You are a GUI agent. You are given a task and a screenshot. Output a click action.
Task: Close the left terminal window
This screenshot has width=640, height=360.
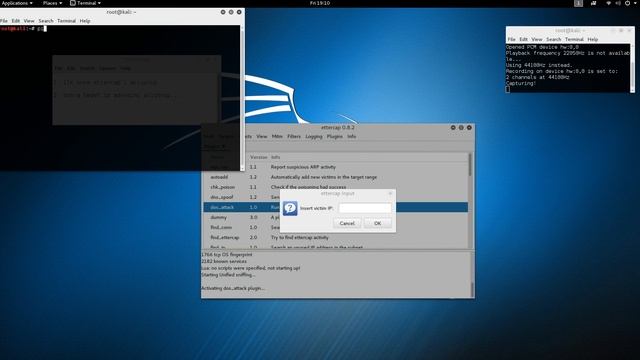tap(239, 12)
